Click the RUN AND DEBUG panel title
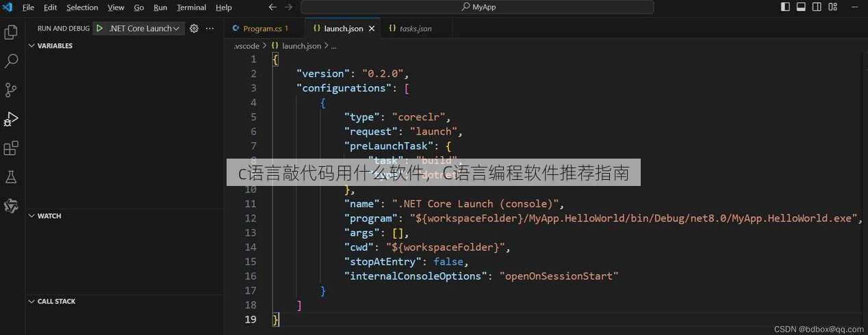This screenshot has height=335, width=868. click(x=63, y=29)
